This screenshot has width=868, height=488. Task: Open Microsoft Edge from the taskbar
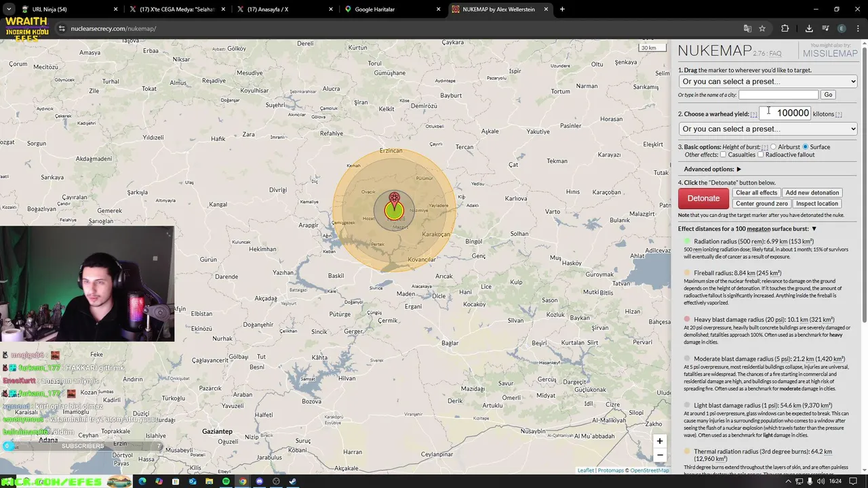pyautogui.click(x=142, y=481)
